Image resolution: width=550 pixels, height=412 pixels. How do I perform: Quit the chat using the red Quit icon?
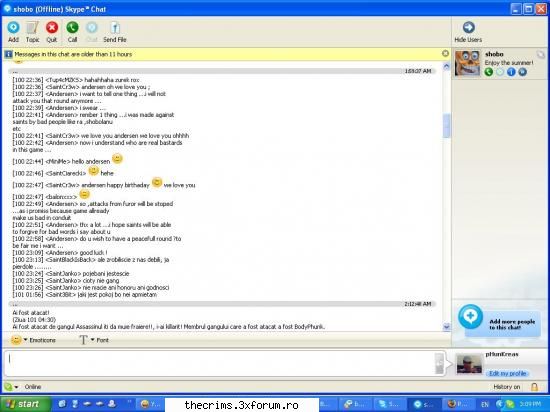pos(52,27)
